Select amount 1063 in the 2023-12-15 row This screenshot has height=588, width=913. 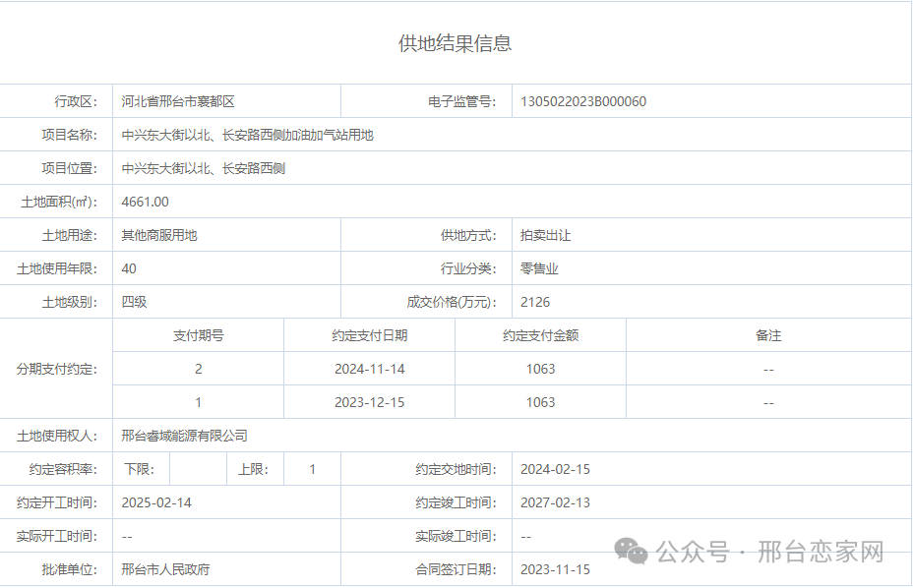click(541, 403)
